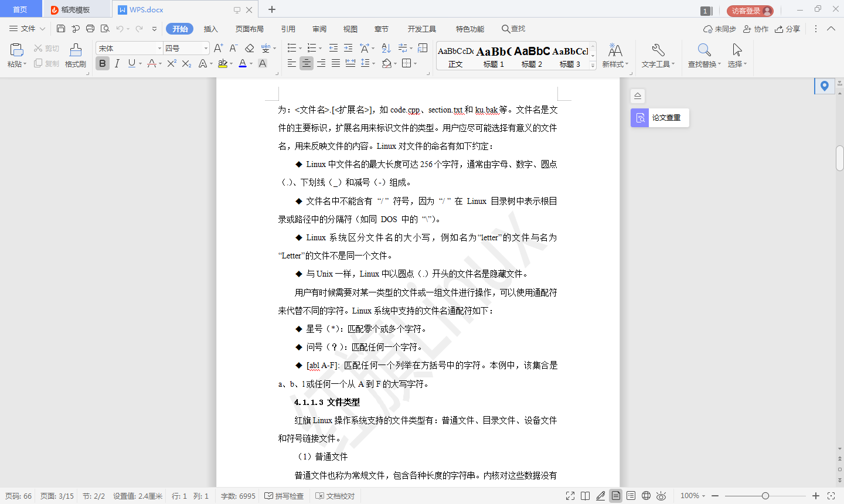Click the eye protection mode icon

[661, 496]
